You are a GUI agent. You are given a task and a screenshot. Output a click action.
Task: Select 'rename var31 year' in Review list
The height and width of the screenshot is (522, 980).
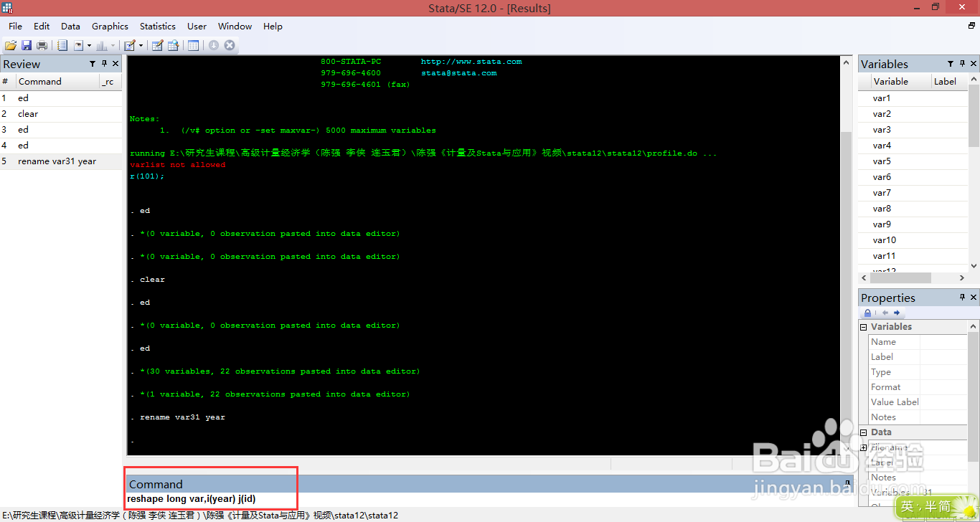[61, 161]
